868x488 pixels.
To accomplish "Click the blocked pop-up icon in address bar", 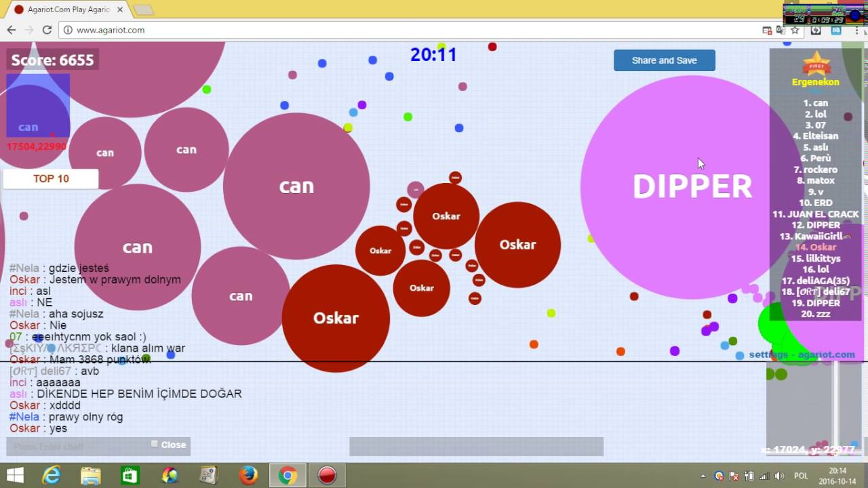I will pos(767,30).
